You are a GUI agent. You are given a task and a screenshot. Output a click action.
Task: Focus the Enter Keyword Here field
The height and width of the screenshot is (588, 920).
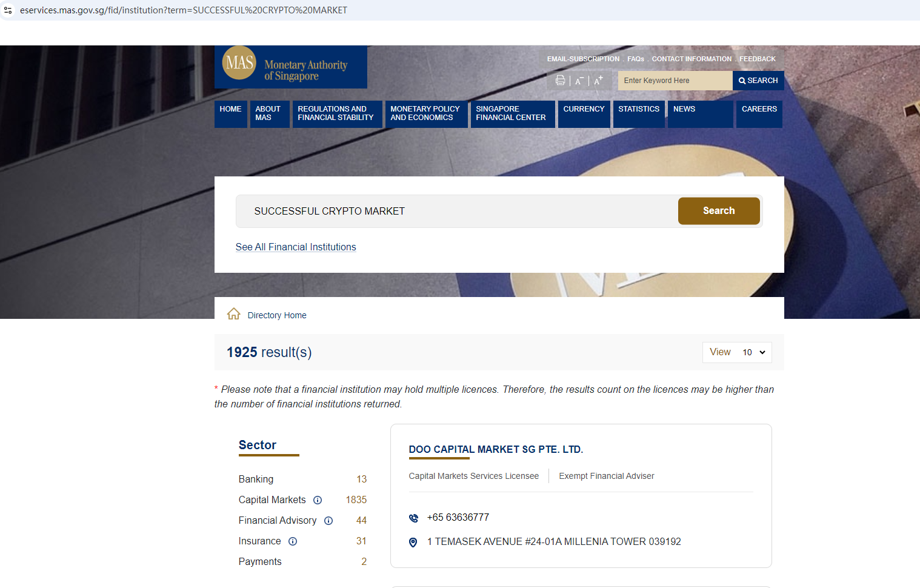[675, 81]
